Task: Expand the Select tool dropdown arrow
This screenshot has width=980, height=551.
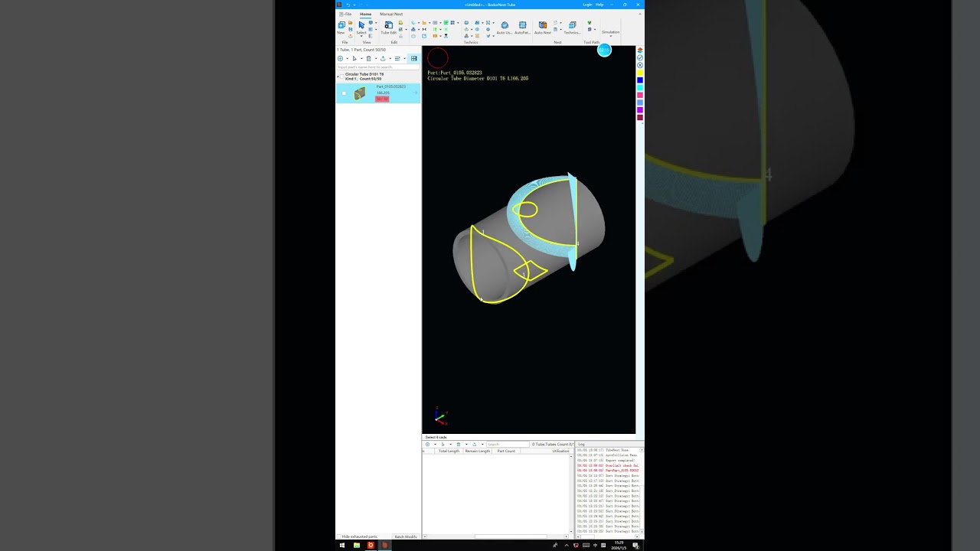Action: (x=361, y=36)
